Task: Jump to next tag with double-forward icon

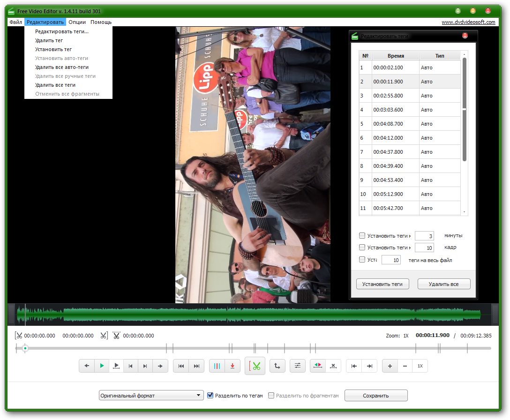Action: point(197,366)
